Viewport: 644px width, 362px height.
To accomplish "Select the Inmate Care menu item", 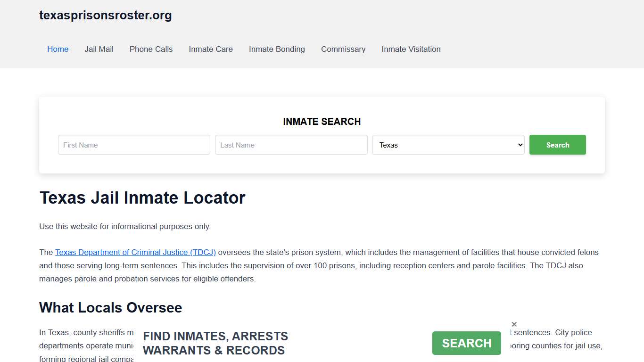I will tap(210, 49).
